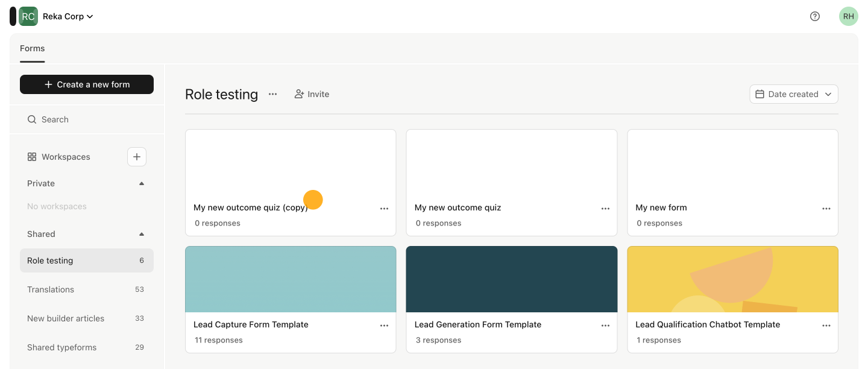Click the add workspace plus icon
This screenshot has height=369, width=868.
point(137,157)
